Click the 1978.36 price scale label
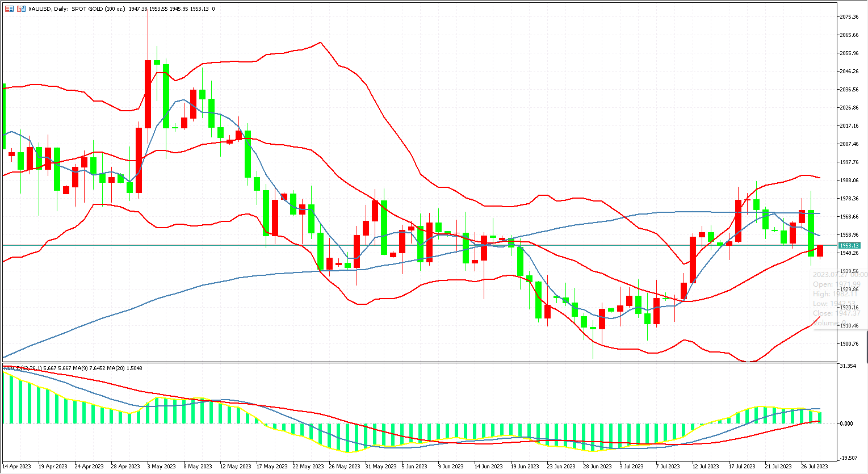Viewport: 868px width, 474px height. click(849, 199)
